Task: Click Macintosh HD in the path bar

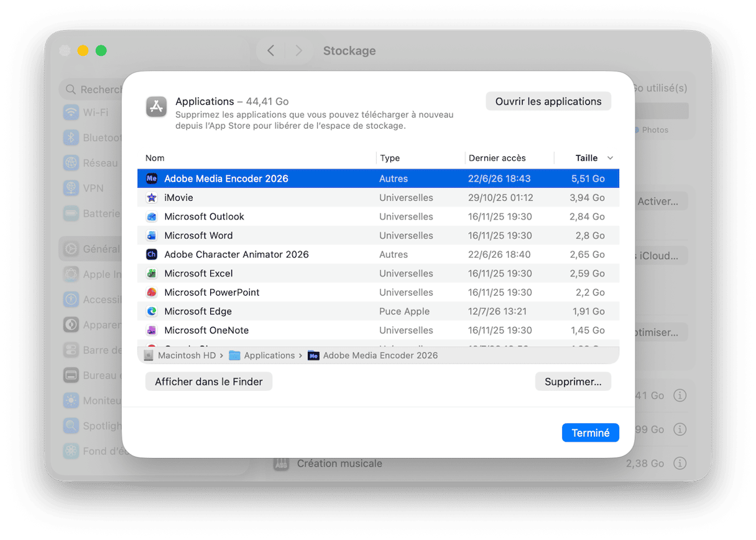Action: 181,355
